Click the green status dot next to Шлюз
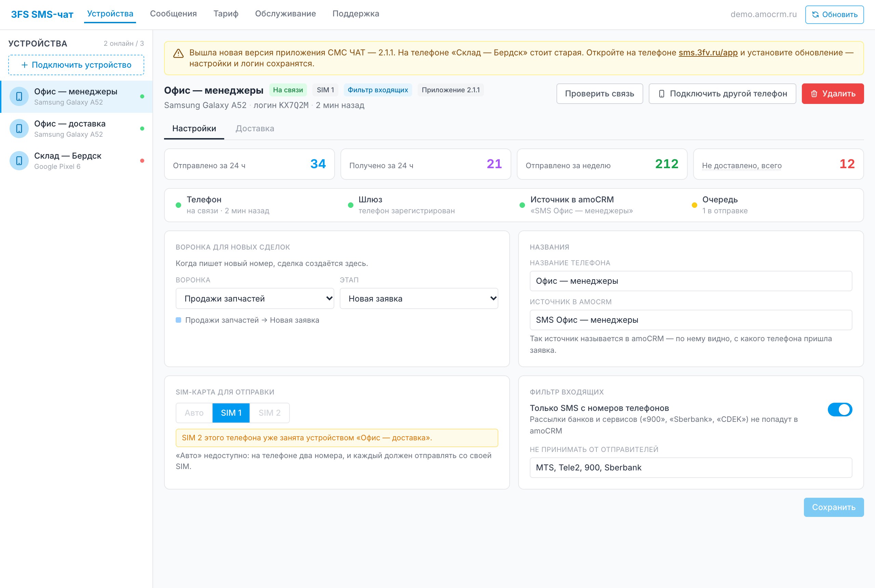875x588 pixels. (x=351, y=205)
